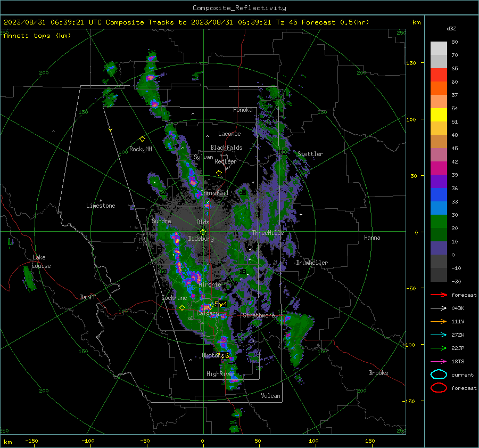The height and width of the screenshot is (448, 479).
Task: Click the Cochrane city label
Action: [x=174, y=298]
